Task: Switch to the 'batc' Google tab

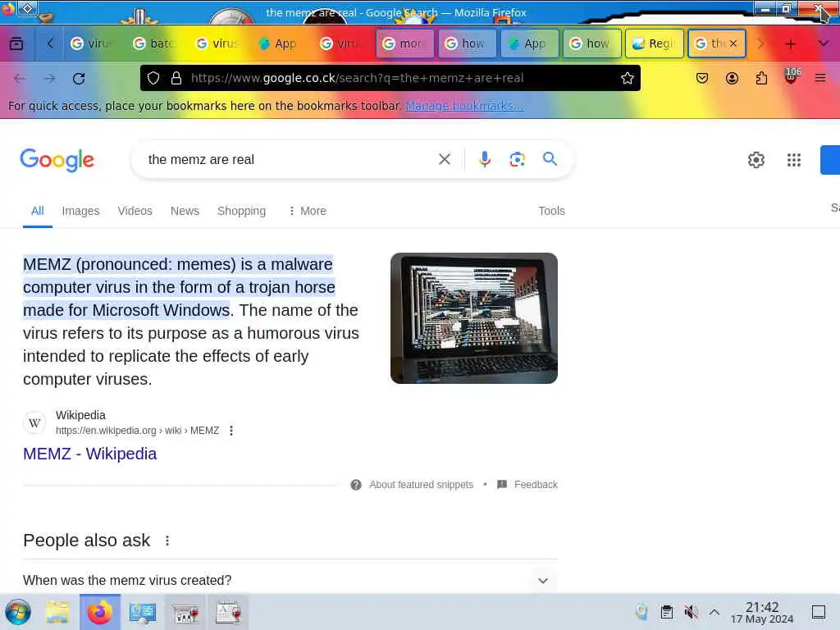Action: pos(153,43)
